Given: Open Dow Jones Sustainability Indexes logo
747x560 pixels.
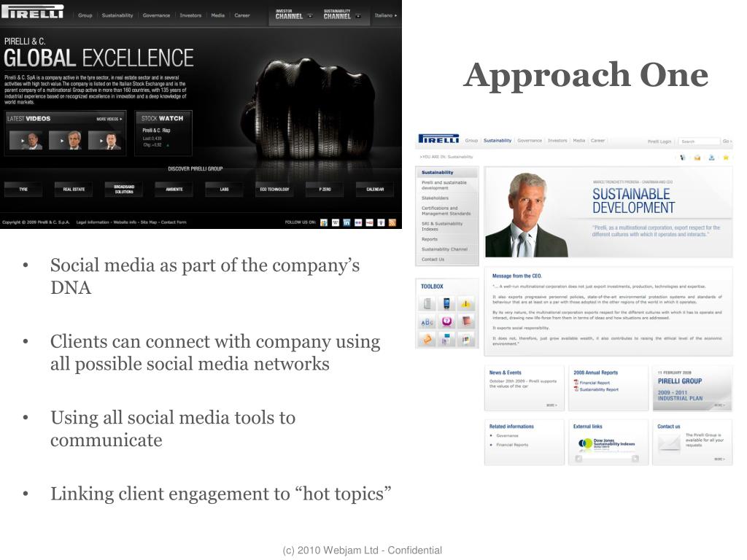Looking at the screenshot, I should (606, 443).
